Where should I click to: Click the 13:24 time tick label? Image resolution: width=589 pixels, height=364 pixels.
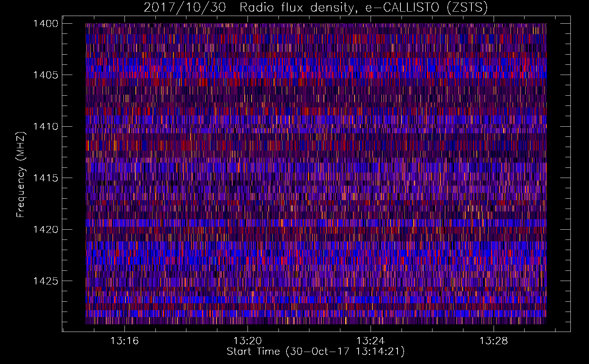pyautogui.click(x=371, y=341)
